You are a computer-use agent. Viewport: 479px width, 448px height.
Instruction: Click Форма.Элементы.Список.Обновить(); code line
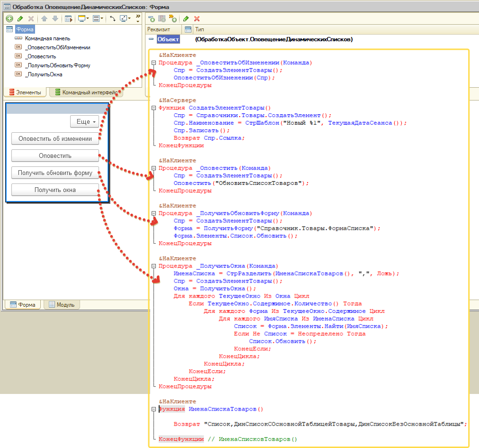click(235, 236)
